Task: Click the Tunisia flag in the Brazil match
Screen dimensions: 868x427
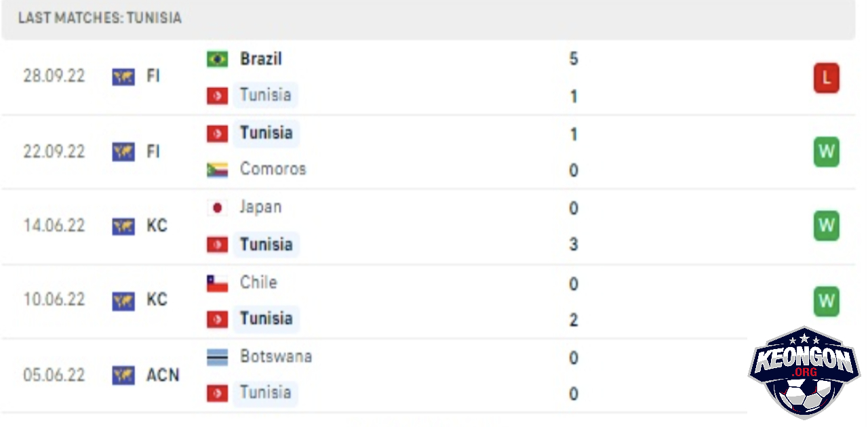Action: 217,96
